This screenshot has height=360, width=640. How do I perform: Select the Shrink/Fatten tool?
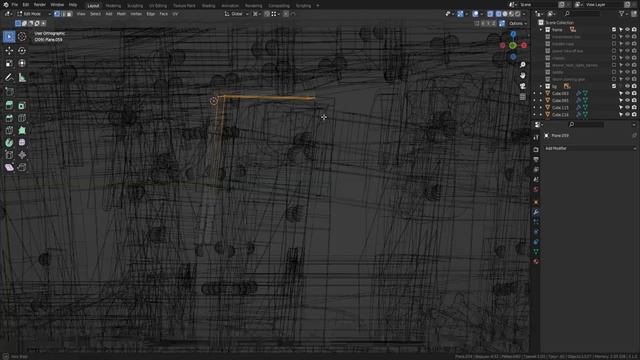click(22, 155)
